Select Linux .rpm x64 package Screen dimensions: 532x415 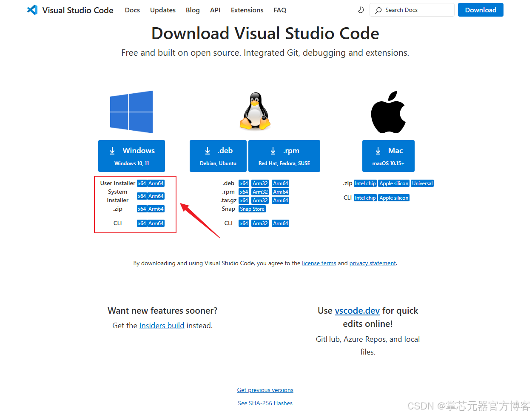click(244, 192)
